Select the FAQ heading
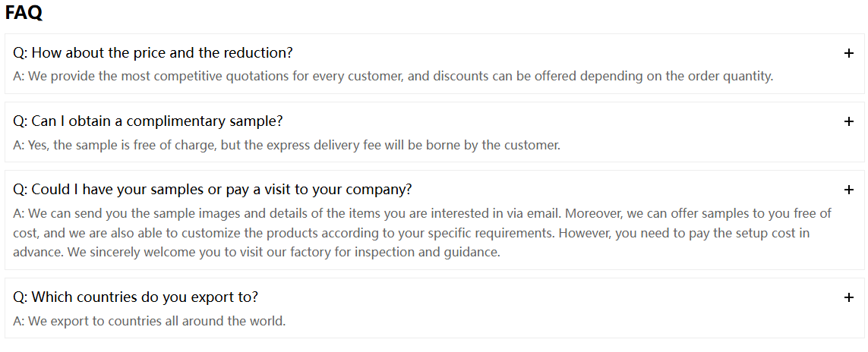Image resolution: width=868 pixels, height=352 pixels. 24,13
